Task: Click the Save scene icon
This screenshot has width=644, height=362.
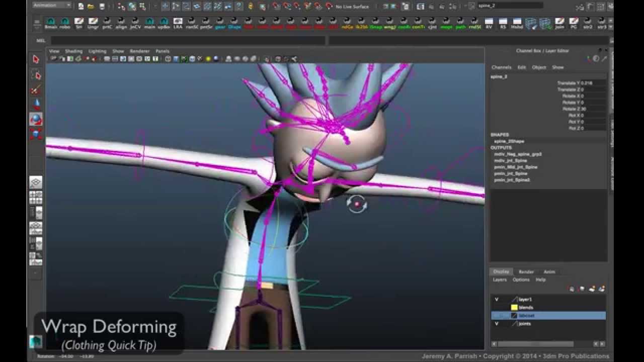Action: 102,6
